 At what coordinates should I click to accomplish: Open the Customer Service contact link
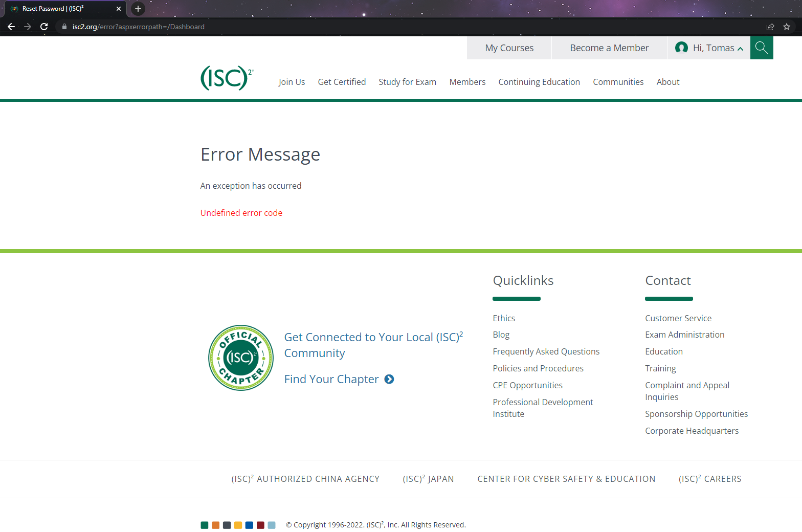(678, 318)
